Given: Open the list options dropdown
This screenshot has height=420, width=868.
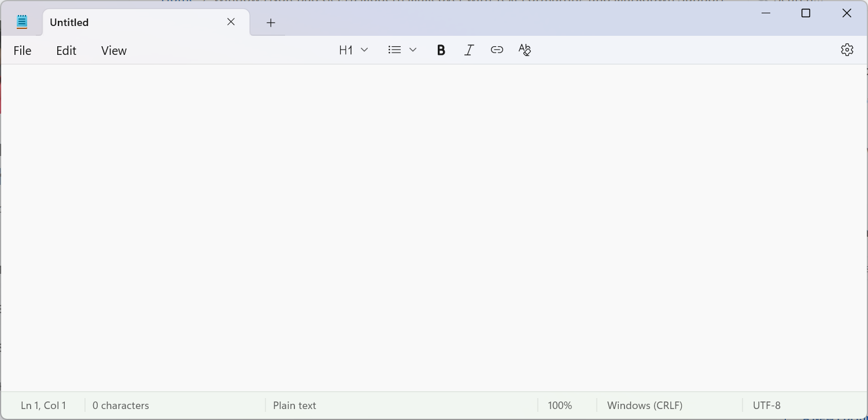Looking at the screenshot, I should pos(412,50).
